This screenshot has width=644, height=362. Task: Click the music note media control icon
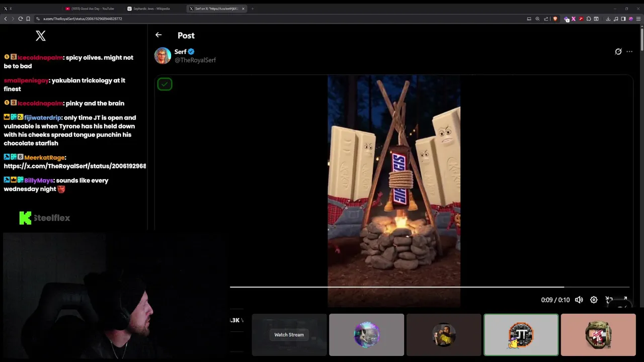616,19
